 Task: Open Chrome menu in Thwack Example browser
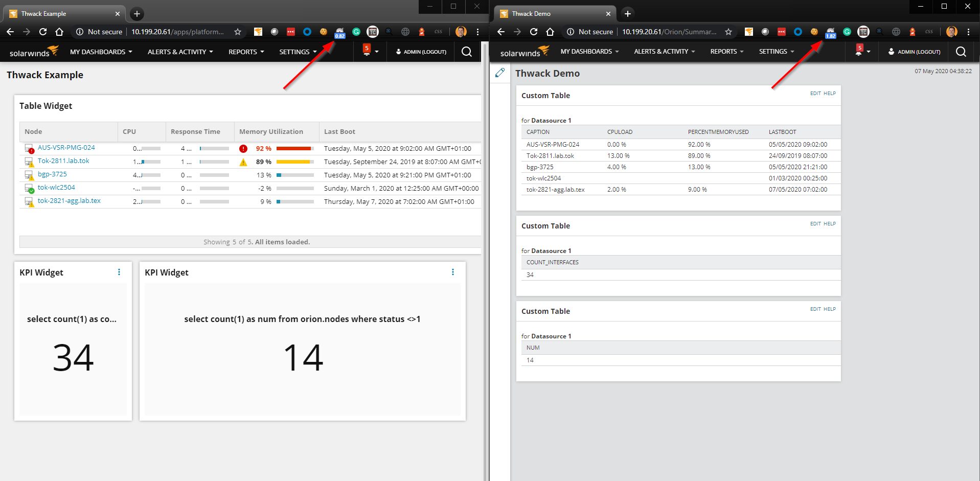(477, 32)
